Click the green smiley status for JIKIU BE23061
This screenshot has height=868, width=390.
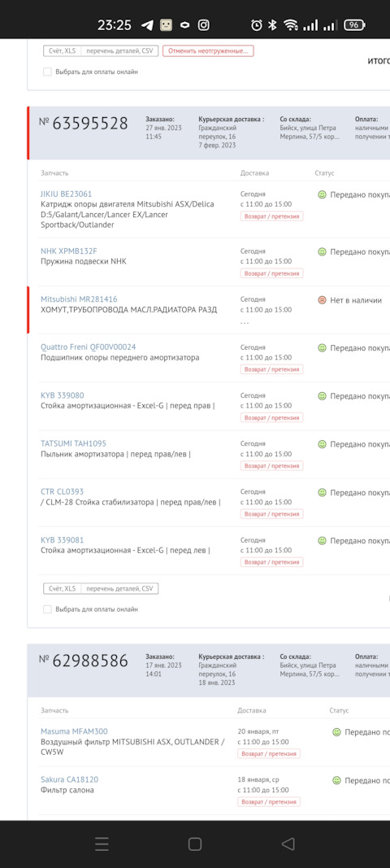coord(322,195)
